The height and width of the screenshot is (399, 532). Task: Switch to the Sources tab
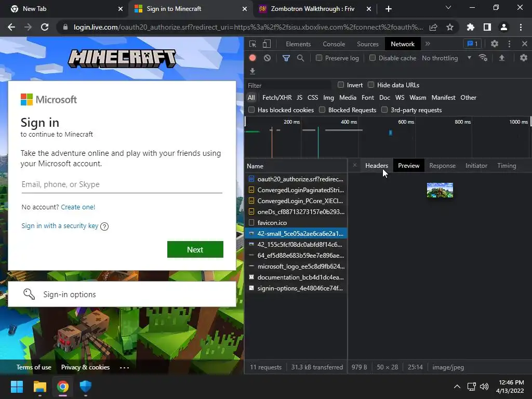click(x=367, y=44)
